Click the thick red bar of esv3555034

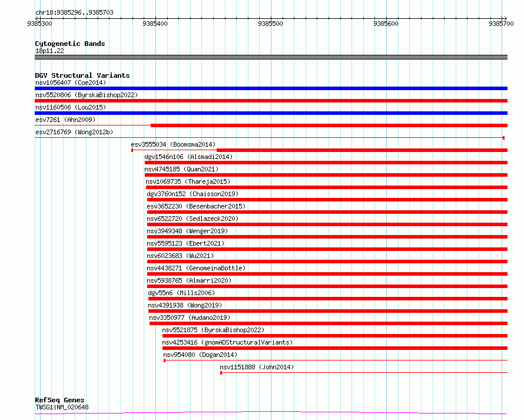point(362,150)
